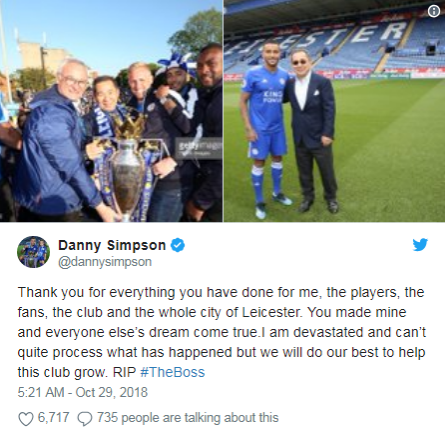This screenshot has width=445, height=436.
Task: Open the @dannysimpson handle link
Action: click(x=105, y=262)
